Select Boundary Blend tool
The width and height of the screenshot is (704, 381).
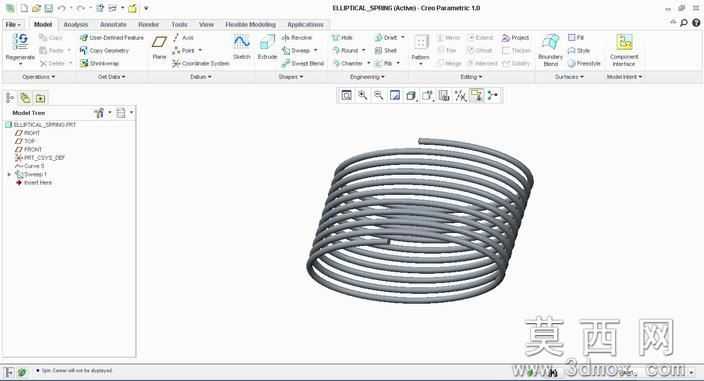tap(550, 50)
